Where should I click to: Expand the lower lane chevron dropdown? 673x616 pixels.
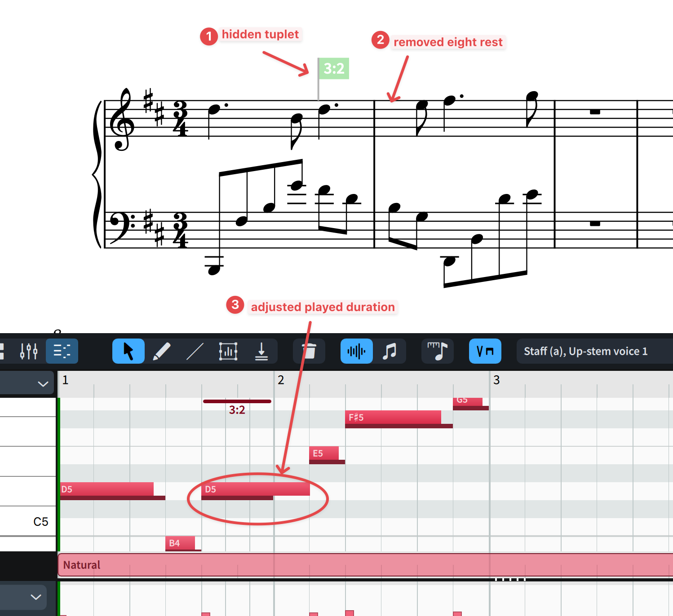[x=36, y=597]
